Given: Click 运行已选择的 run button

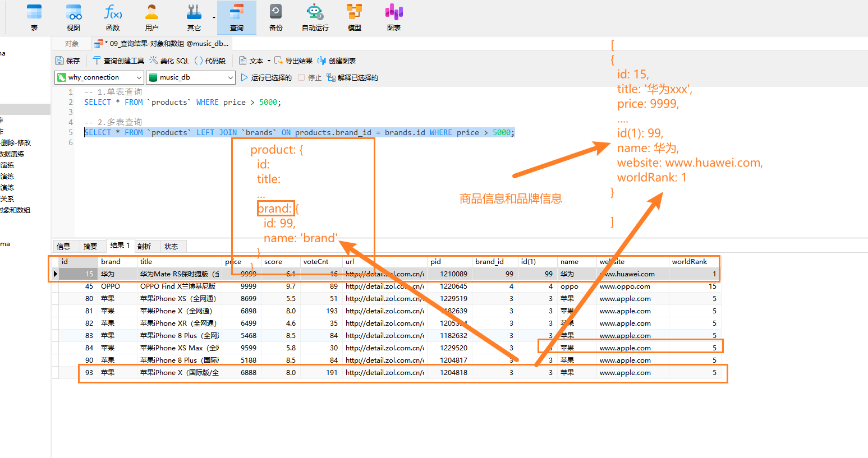Looking at the screenshot, I should pos(267,77).
